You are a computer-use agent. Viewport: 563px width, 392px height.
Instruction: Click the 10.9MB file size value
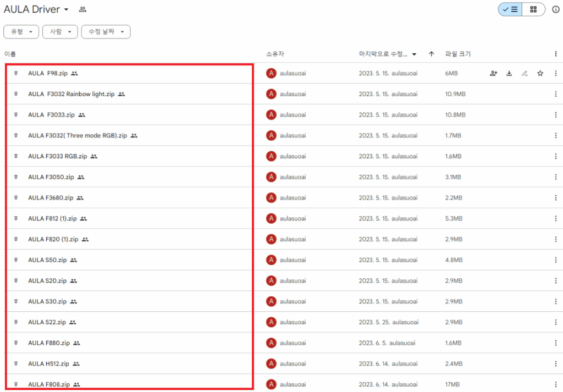(x=455, y=94)
